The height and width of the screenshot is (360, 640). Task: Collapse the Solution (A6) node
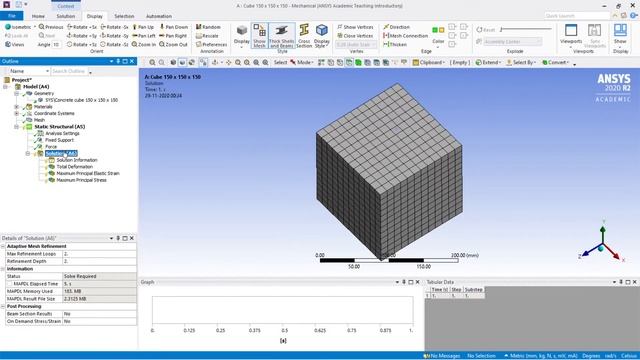click(28, 153)
